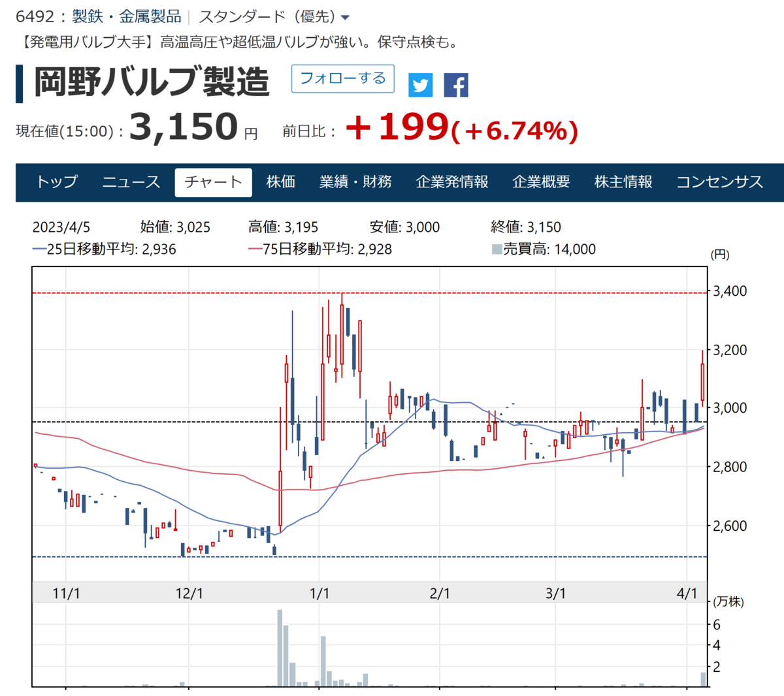Share on Facebook via f icon
784x696 pixels.
456,86
